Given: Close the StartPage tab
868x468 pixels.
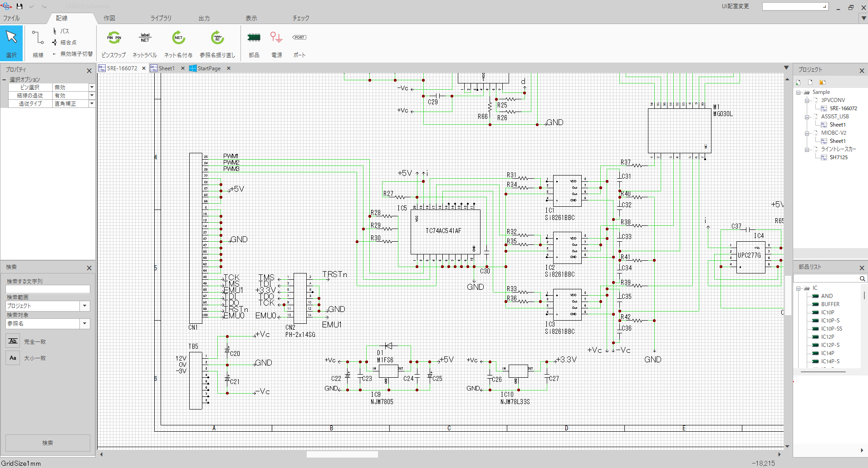Looking at the screenshot, I should pyautogui.click(x=229, y=68).
